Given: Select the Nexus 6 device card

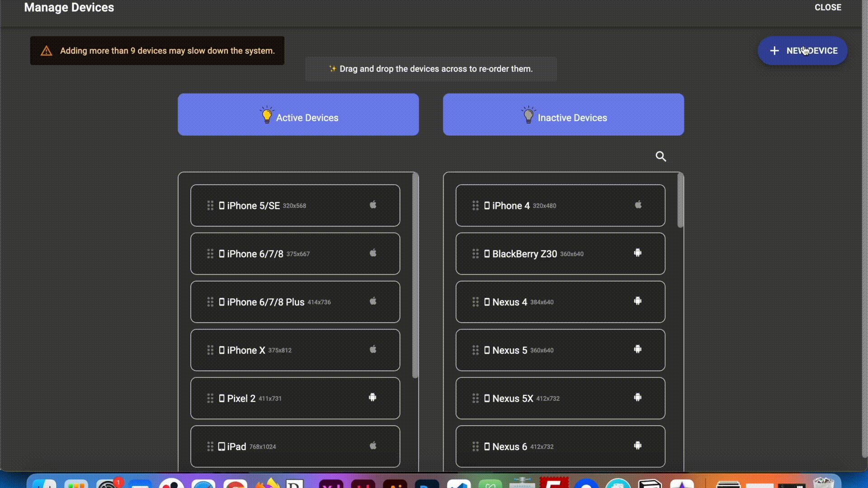Looking at the screenshot, I should (560, 446).
